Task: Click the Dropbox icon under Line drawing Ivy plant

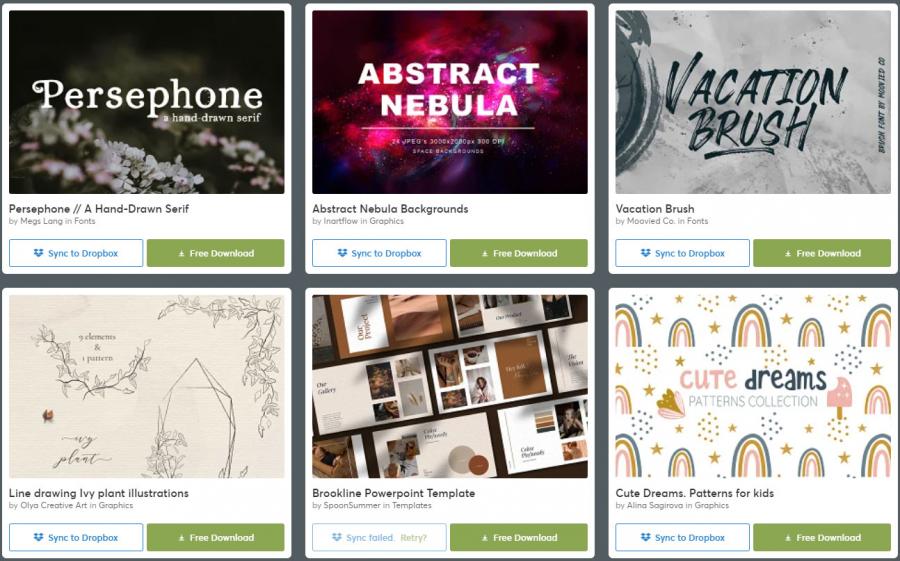Action: point(38,537)
